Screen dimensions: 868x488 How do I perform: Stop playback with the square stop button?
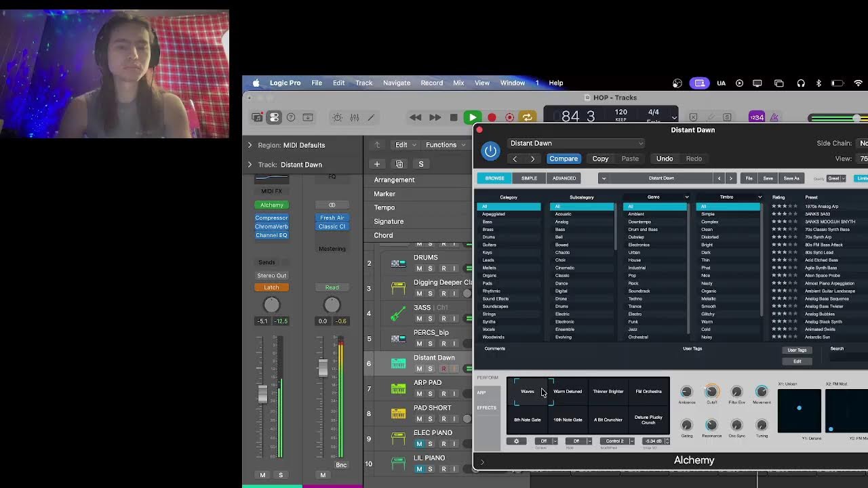[454, 117]
